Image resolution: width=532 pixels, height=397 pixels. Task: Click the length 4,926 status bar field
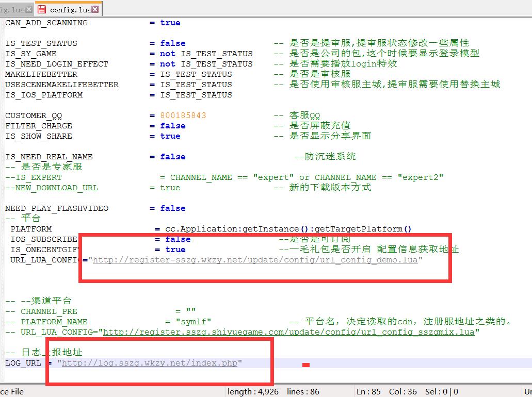tap(253, 391)
